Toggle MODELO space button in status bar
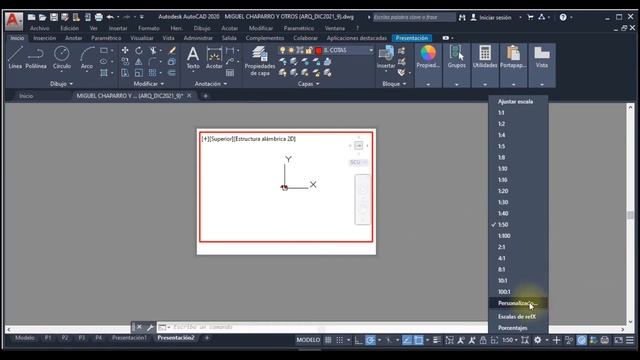This screenshot has width=640, height=360. (x=308, y=340)
